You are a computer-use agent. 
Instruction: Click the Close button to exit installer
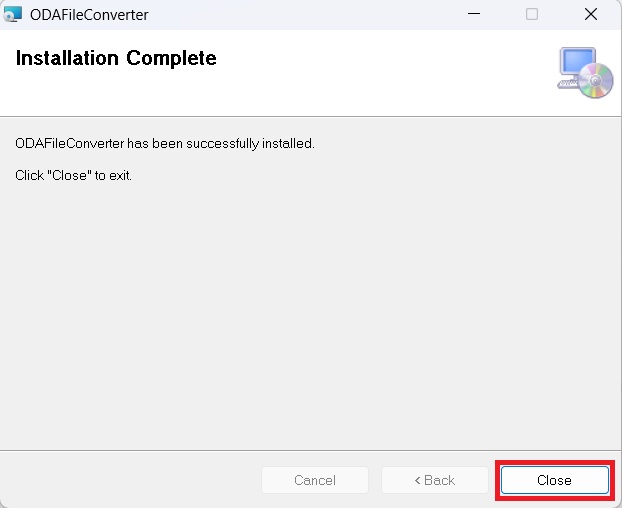pyautogui.click(x=554, y=480)
